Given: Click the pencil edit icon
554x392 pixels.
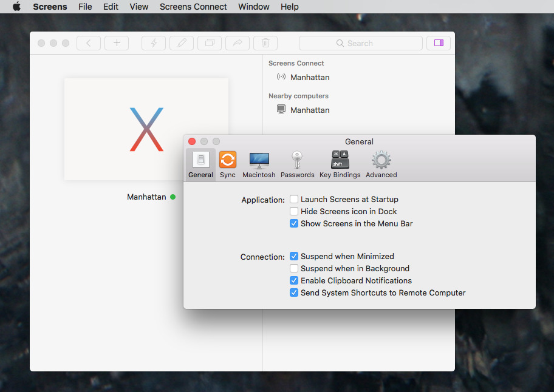Looking at the screenshot, I should point(182,43).
